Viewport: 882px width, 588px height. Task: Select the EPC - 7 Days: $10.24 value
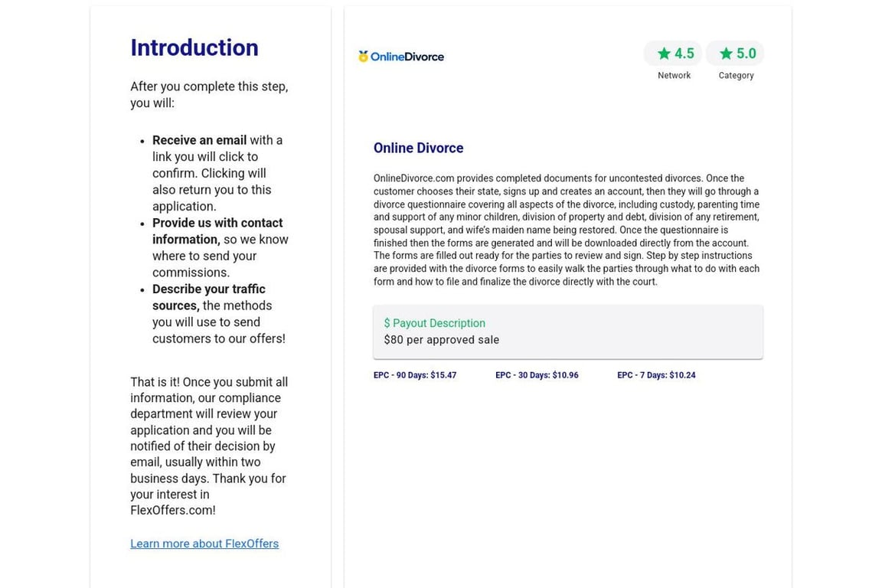tap(656, 375)
